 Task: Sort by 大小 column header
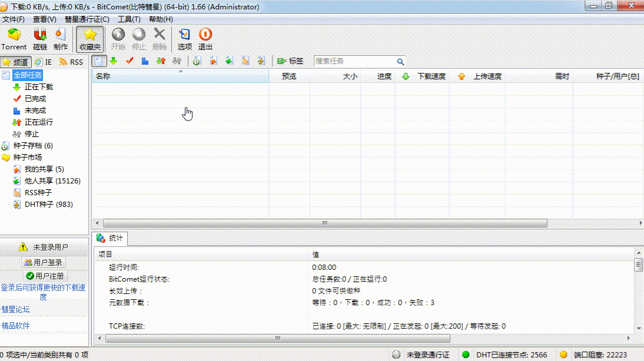(335, 76)
